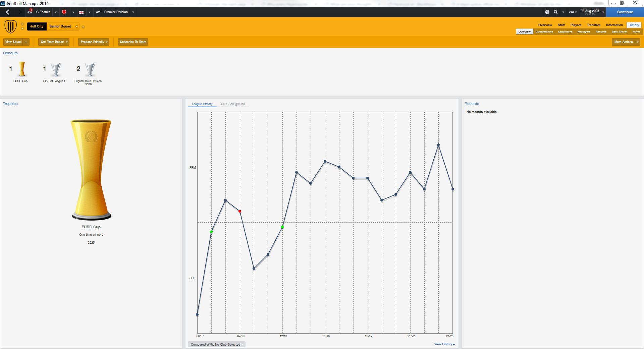Expand the dropdown next to red shield
This screenshot has height=349, width=644.
(73, 12)
